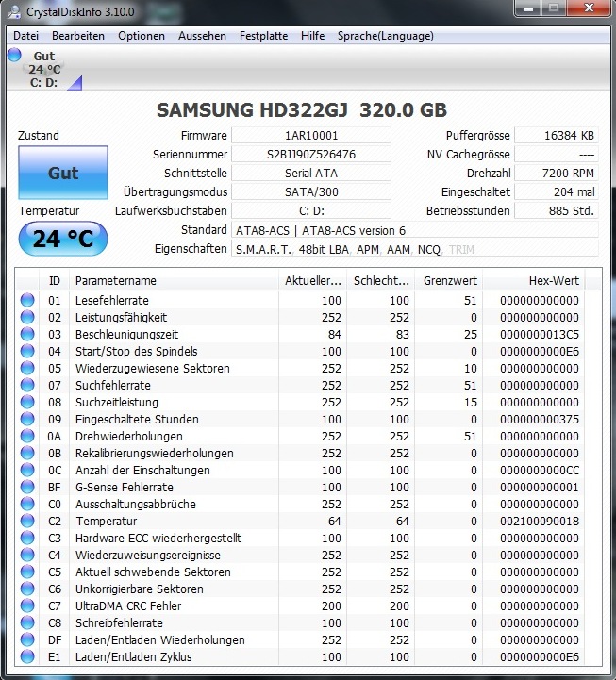The height and width of the screenshot is (680, 616).
Task: Click hex value 0000000013C5
Action: pyautogui.click(x=540, y=335)
